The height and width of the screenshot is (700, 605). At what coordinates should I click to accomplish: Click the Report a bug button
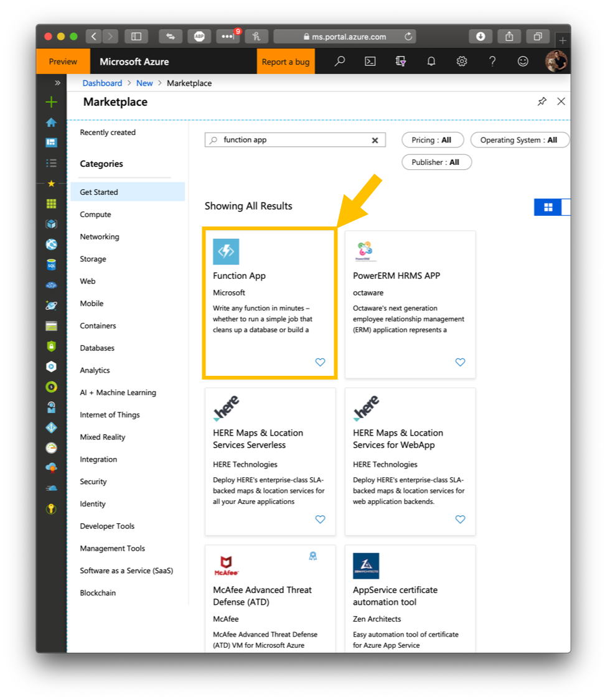(x=286, y=62)
